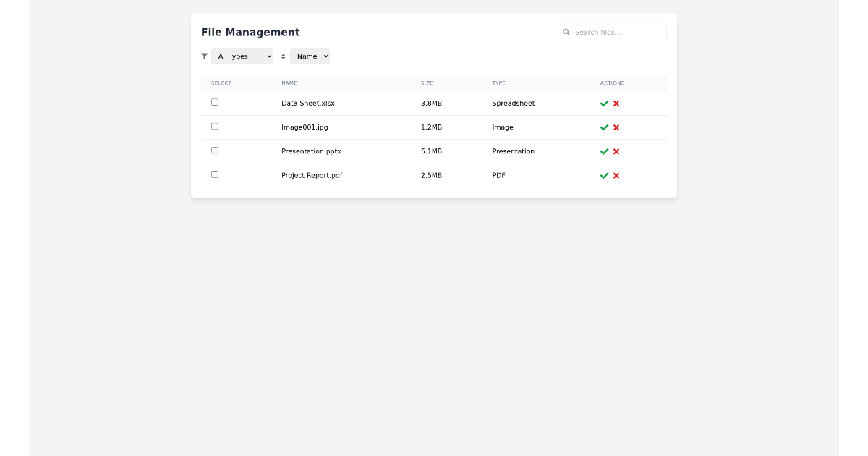Open the All Types filter dropdown
Viewport: 868px width, 456px height.
[242, 56]
